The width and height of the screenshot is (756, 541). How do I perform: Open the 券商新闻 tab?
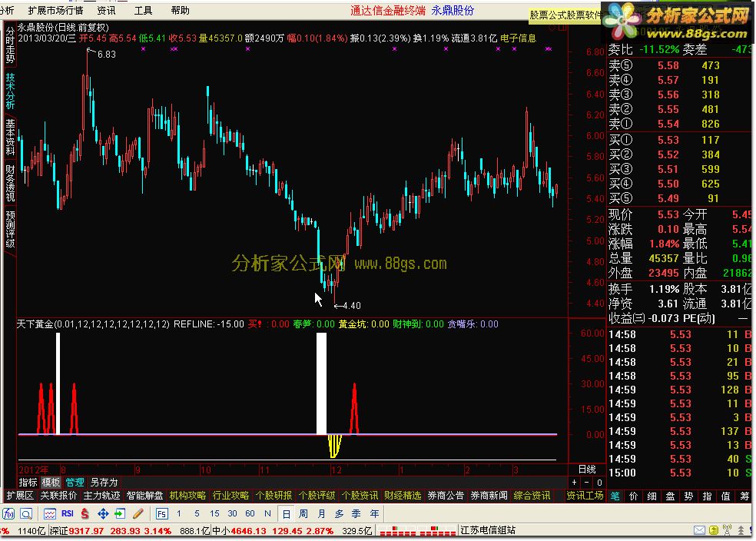pos(489,496)
